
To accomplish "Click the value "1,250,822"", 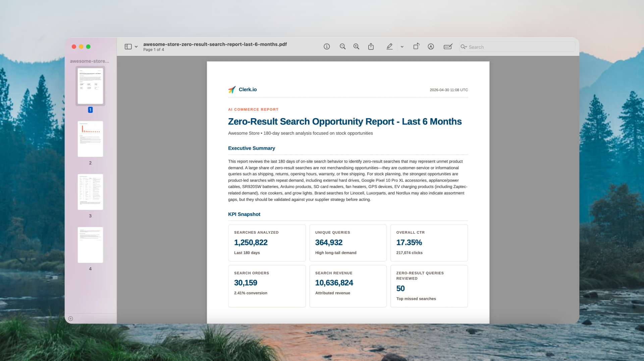I will tap(251, 242).
